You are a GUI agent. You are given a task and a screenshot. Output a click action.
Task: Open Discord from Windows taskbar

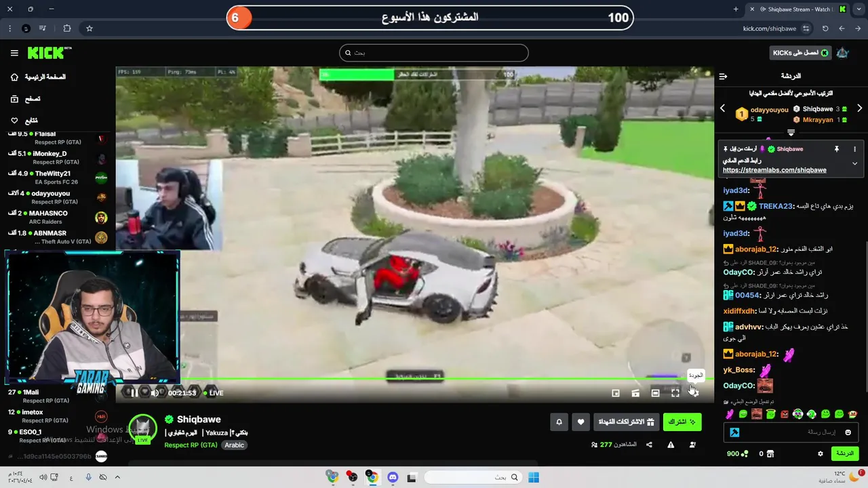click(x=392, y=477)
